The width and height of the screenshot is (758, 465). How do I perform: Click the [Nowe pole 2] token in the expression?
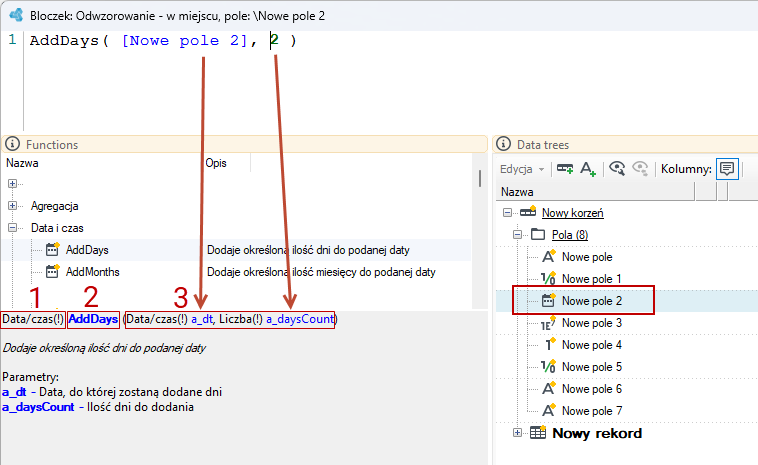(184, 41)
